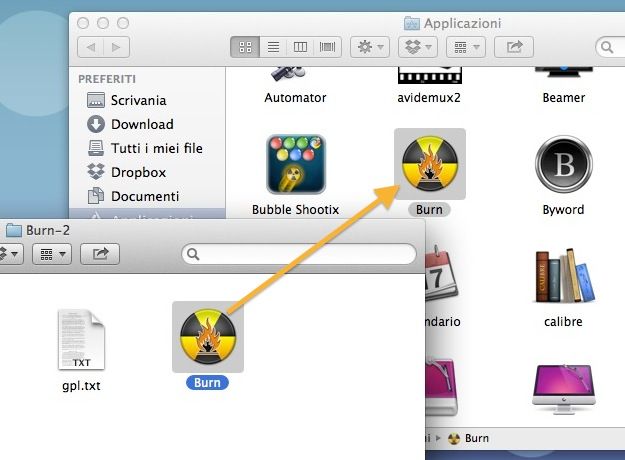The image size is (625, 460).
Task: Switch Applicazioni window to Cover Flow view
Action: point(327,47)
